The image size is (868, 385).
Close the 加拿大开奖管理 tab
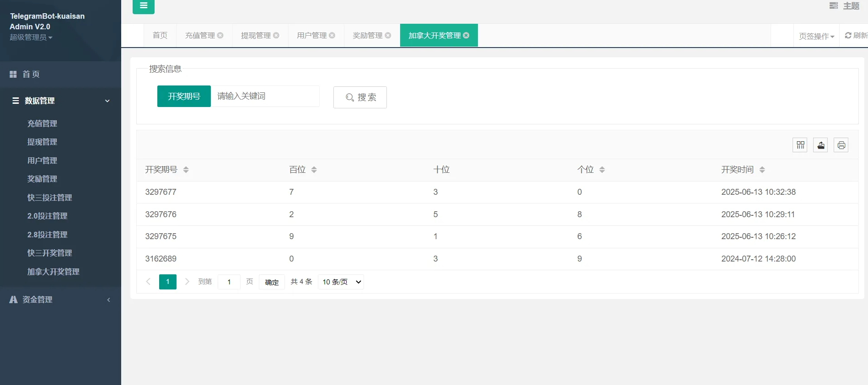point(466,35)
